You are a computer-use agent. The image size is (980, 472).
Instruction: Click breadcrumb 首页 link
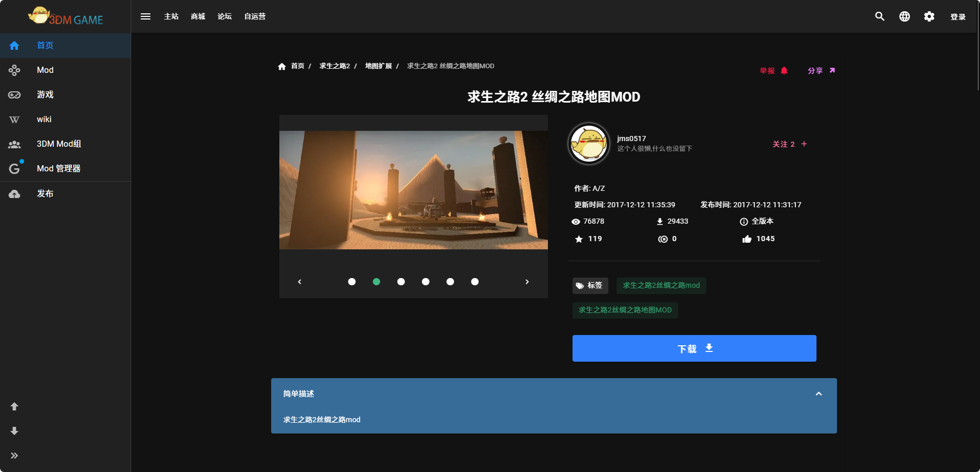click(298, 66)
